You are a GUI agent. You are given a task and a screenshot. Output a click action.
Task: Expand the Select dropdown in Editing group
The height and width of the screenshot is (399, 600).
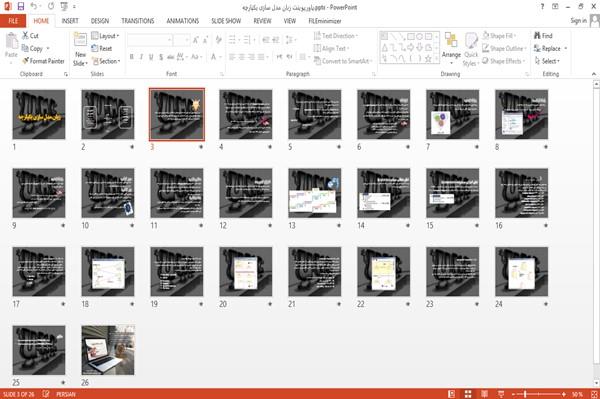[x=547, y=61]
